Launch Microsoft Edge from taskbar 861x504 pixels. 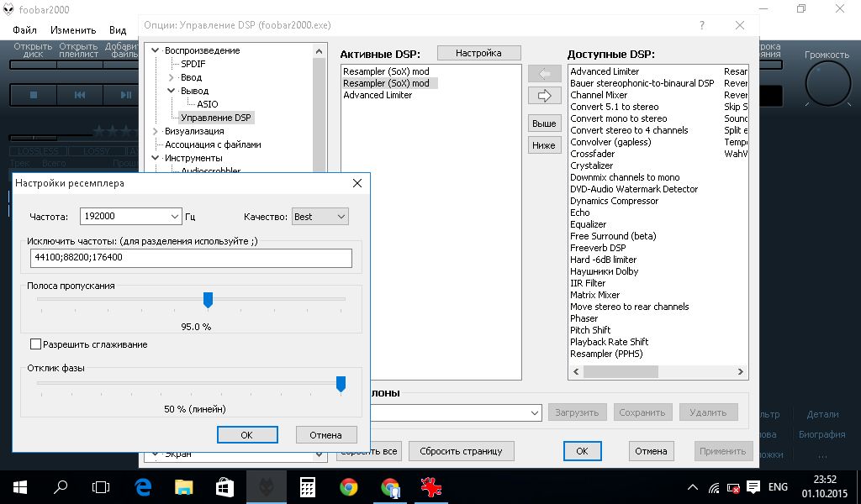[143, 487]
